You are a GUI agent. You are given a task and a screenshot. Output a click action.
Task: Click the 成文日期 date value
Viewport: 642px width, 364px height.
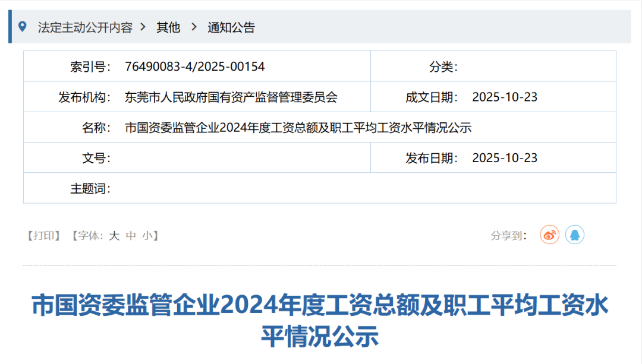click(x=505, y=97)
